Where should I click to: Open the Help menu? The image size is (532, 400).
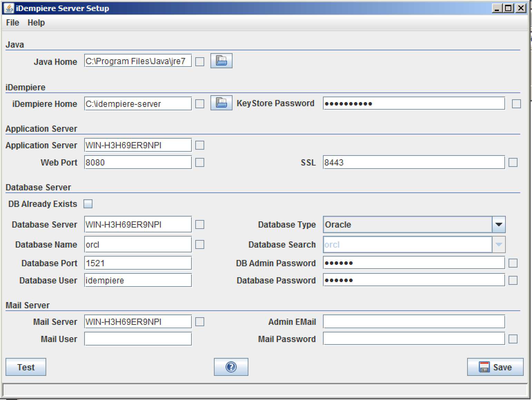pyautogui.click(x=36, y=23)
